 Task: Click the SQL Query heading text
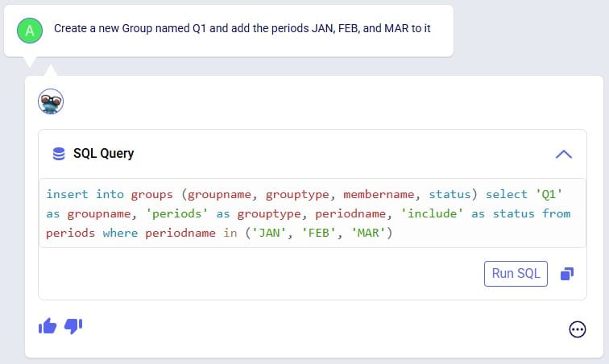[x=103, y=154]
